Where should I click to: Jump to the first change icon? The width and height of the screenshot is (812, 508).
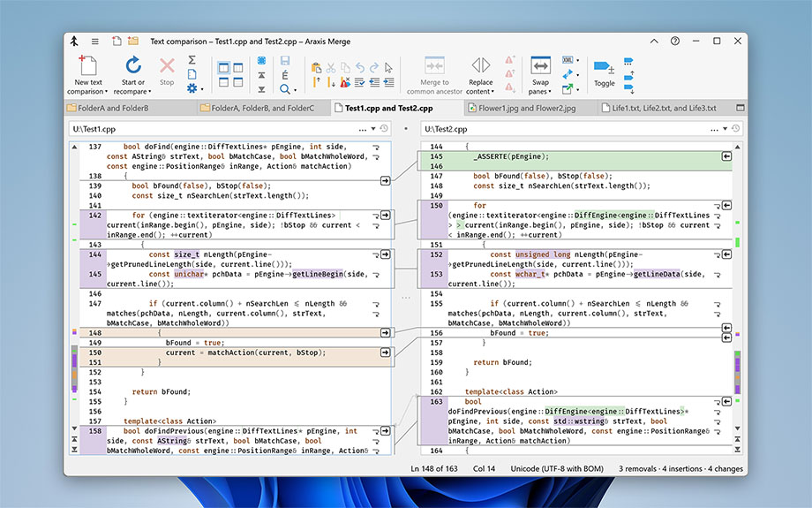click(x=261, y=75)
